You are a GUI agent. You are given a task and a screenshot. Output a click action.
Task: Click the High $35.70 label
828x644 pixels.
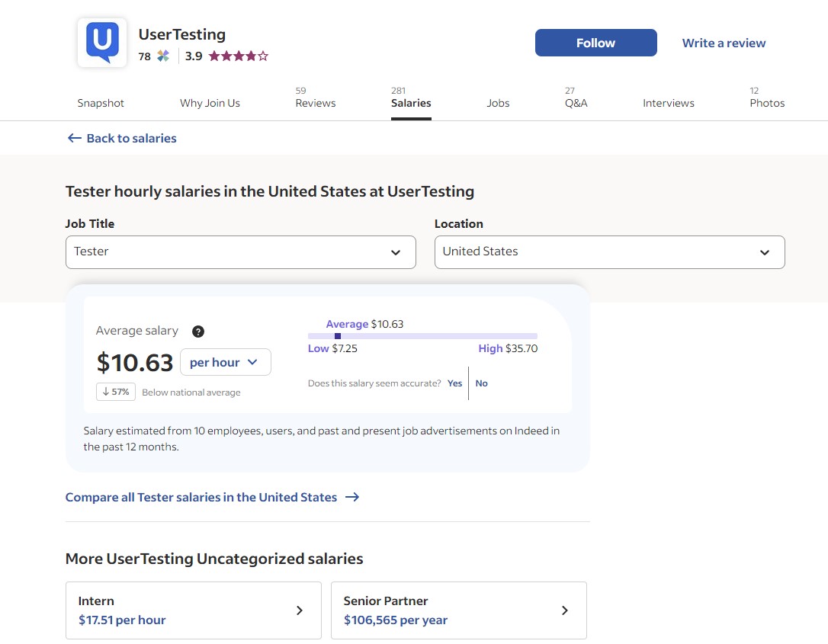click(508, 348)
